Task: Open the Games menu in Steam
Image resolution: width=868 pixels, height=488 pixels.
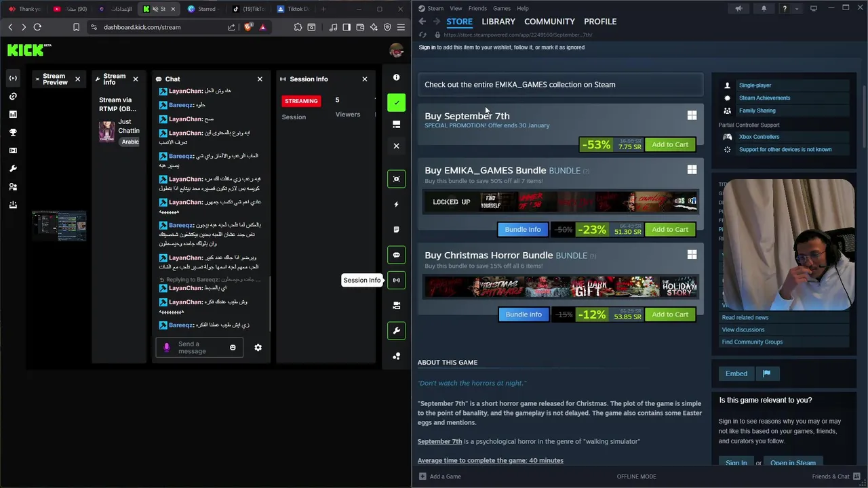Action: 502,8
